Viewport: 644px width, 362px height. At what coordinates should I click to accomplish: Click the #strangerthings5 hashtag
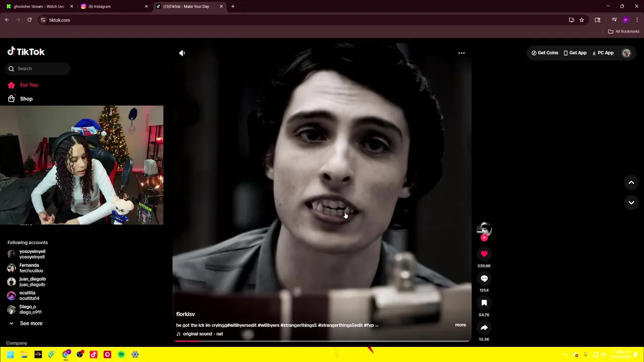tap(298, 325)
